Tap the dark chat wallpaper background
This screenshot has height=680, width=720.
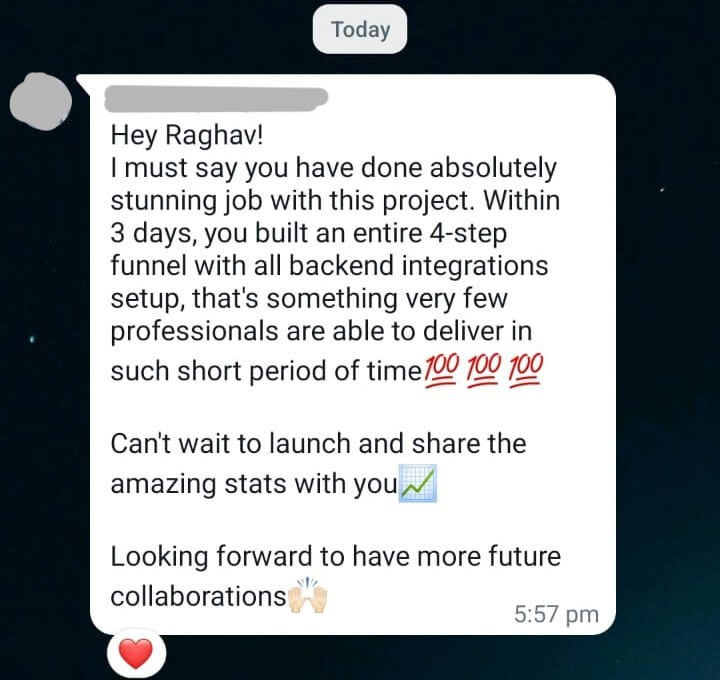click(x=666, y=367)
